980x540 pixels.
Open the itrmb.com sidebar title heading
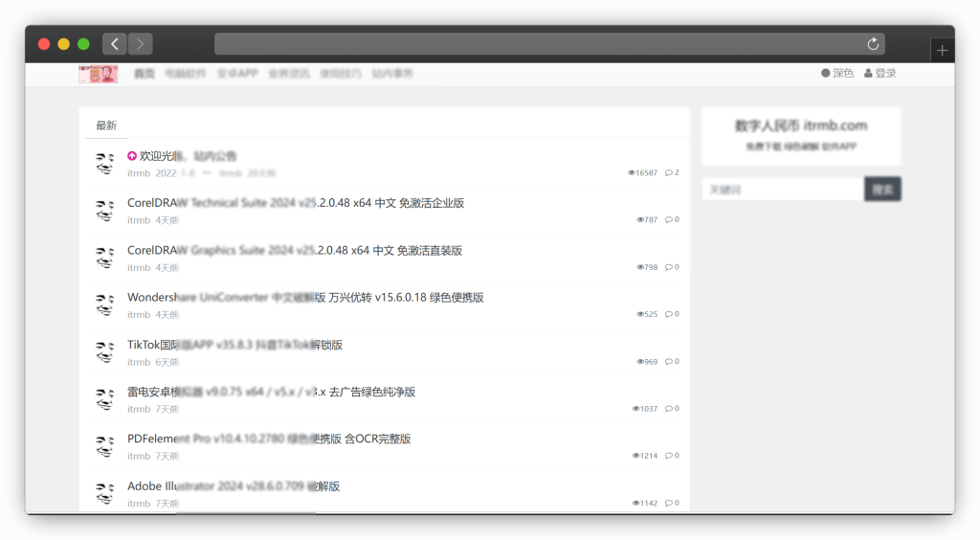801,125
